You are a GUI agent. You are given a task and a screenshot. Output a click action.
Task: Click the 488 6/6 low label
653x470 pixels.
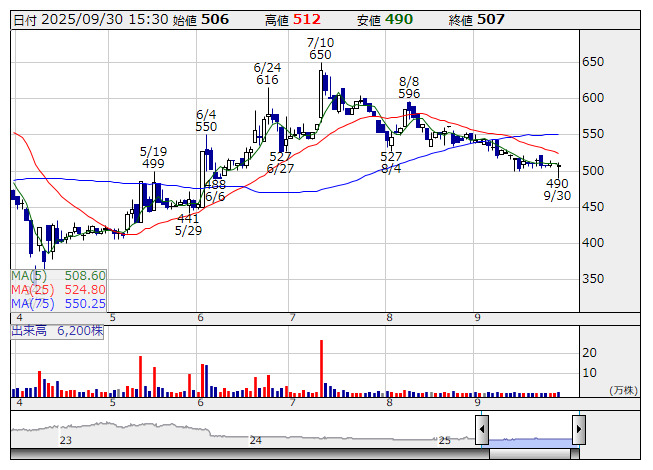pyautogui.click(x=215, y=190)
